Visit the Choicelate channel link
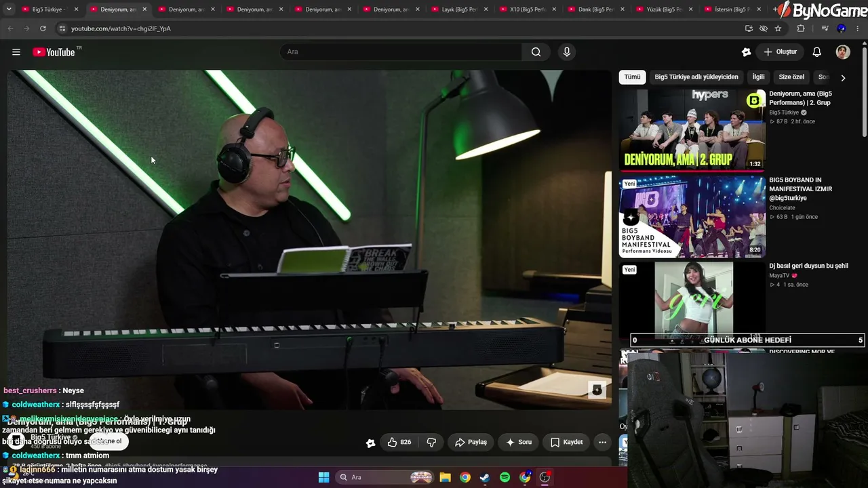This screenshot has width=868, height=488. pos(782,208)
